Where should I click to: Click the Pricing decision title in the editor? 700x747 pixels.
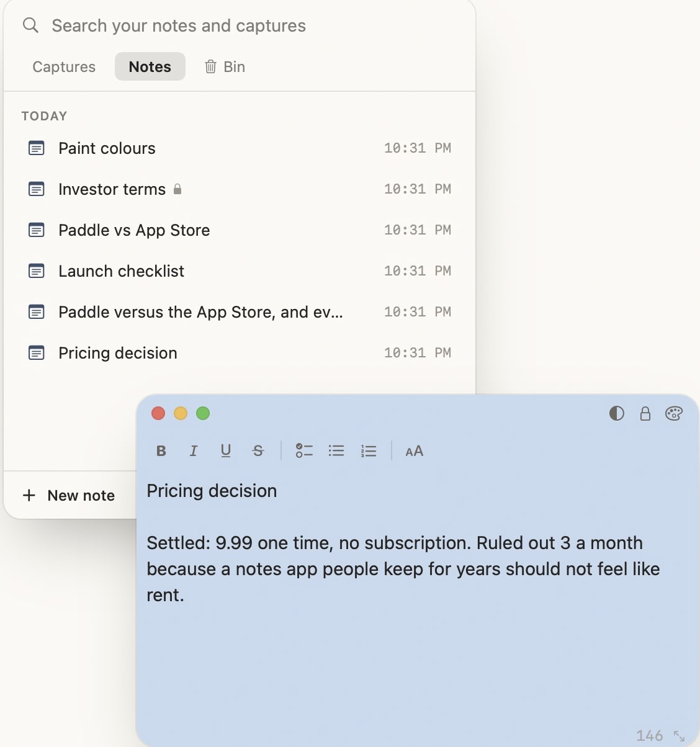[212, 491]
